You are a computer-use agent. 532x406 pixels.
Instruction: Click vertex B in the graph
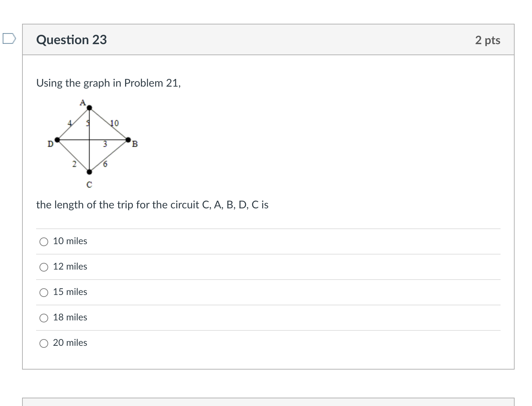click(x=128, y=139)
